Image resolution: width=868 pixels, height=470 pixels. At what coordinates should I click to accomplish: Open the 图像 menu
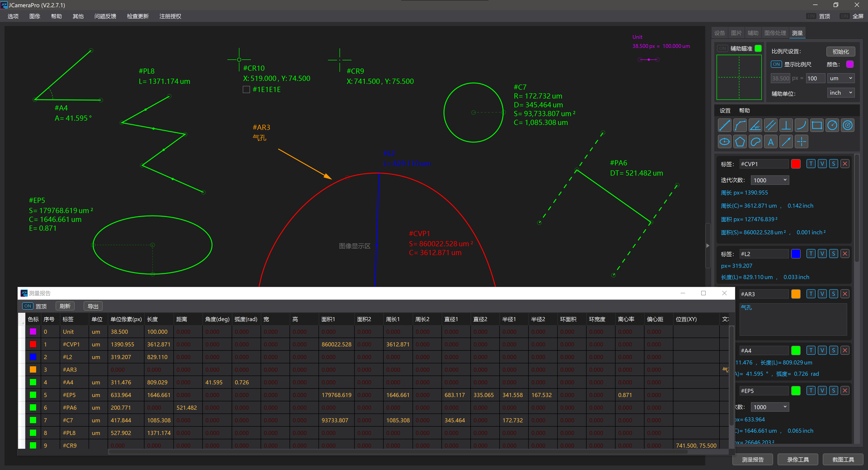34,16
